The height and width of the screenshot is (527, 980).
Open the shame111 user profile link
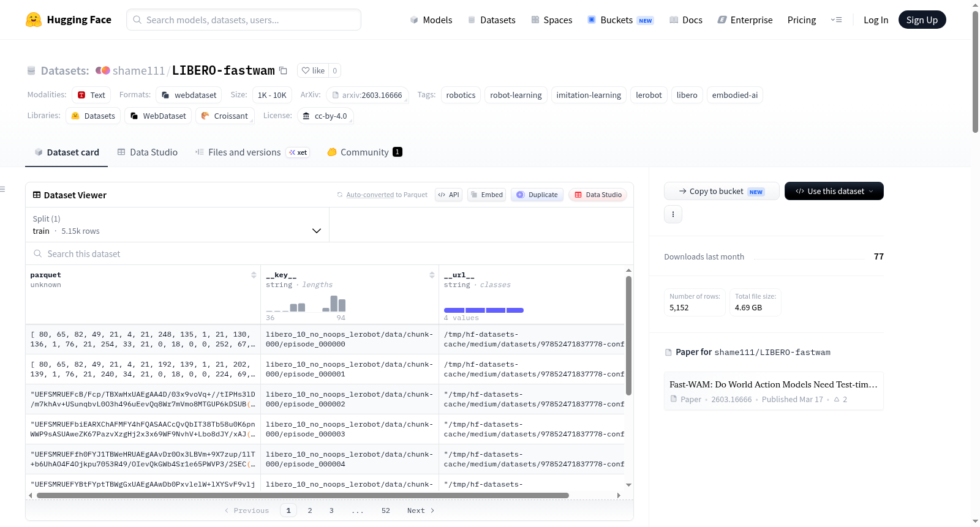click(139, 71)
